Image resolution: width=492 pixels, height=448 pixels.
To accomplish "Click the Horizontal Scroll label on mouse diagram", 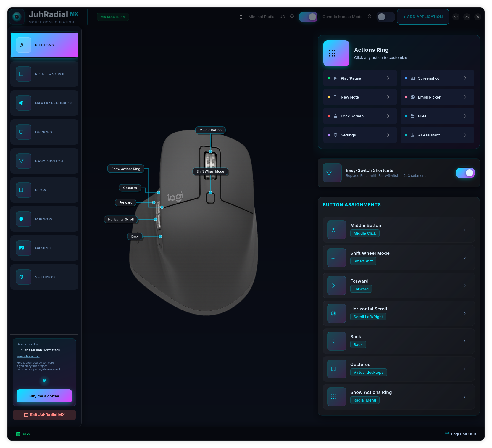I will pos(121,219).
